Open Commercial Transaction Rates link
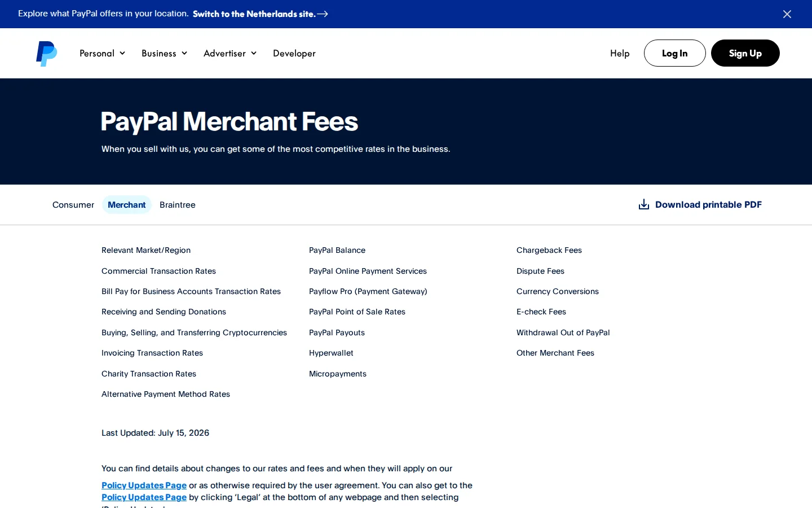Image resolution: width=812 pixels, height=508 pixels. pyautogui.click(x=158, y=271)
